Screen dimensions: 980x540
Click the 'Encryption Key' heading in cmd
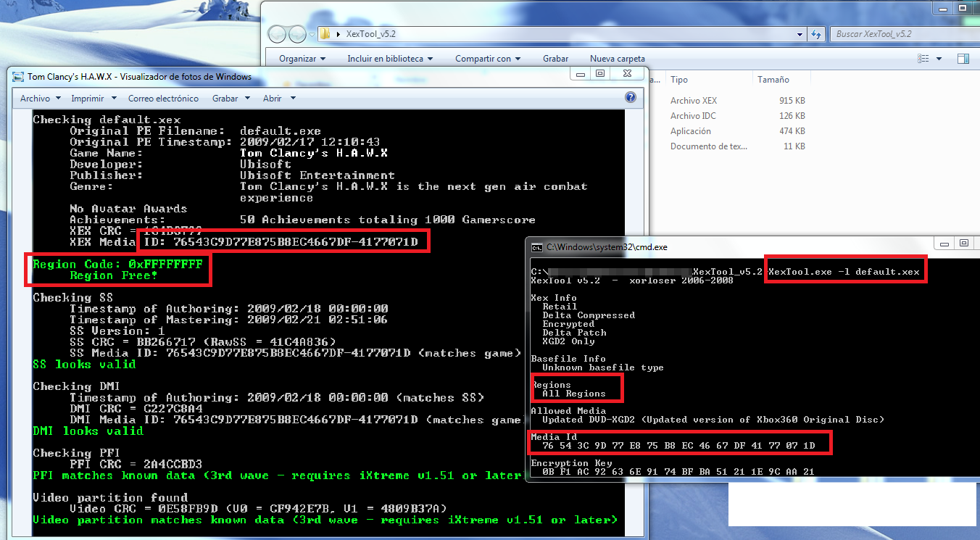(571, 463)
